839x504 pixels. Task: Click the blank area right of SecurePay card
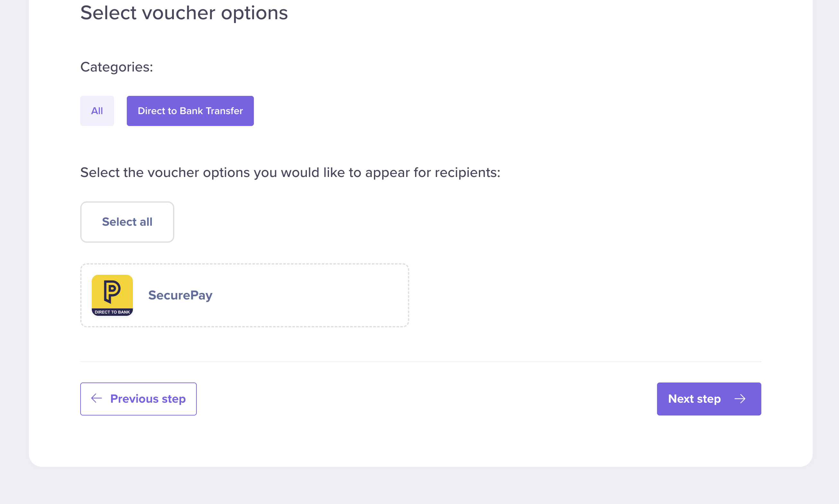tap(578, 295)
